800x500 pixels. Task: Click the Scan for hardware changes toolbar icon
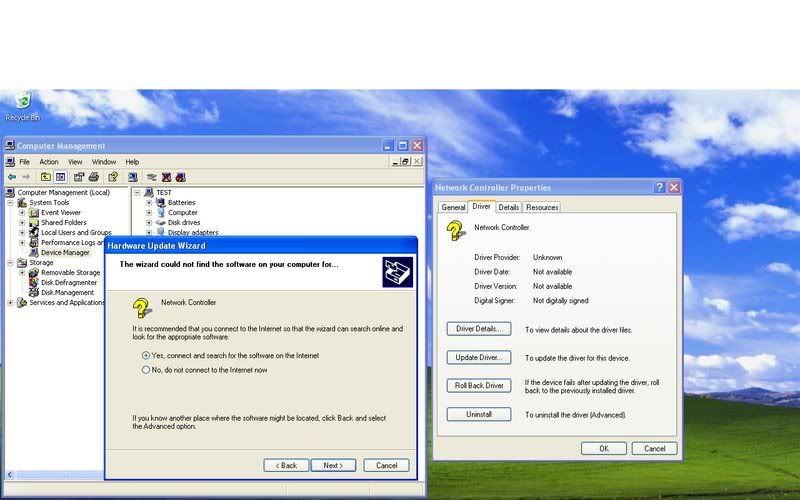coord(133,177)
